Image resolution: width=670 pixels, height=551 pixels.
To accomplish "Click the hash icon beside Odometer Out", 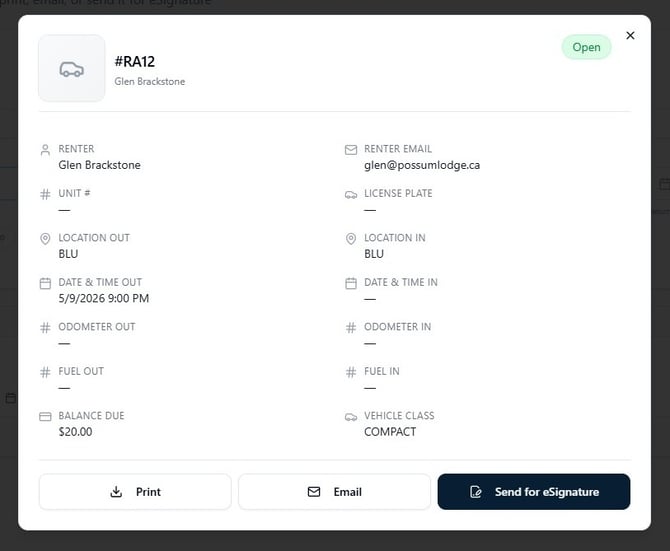I will tap(45, 328).
